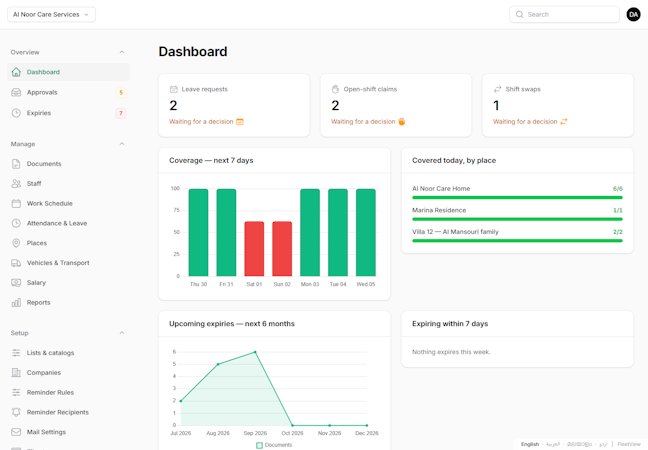Collapse the Setup section
This screenshot has height=450, width=648.
pyautogui.click(x=122, y=333)
